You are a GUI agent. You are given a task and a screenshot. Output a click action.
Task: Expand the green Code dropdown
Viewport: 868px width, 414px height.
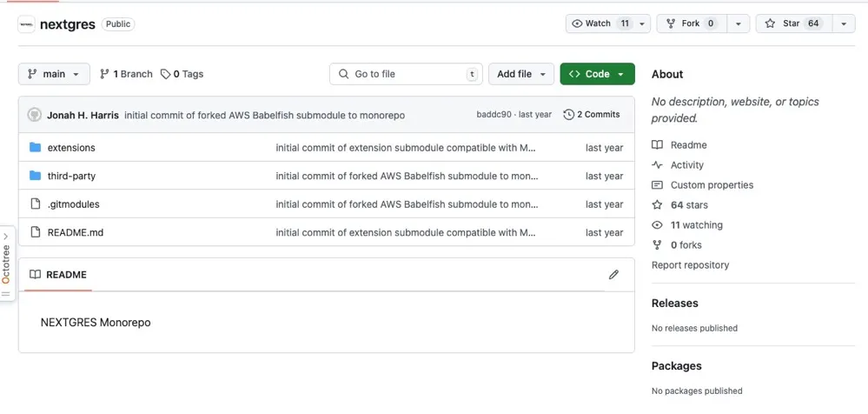click(x=597, y=74)
